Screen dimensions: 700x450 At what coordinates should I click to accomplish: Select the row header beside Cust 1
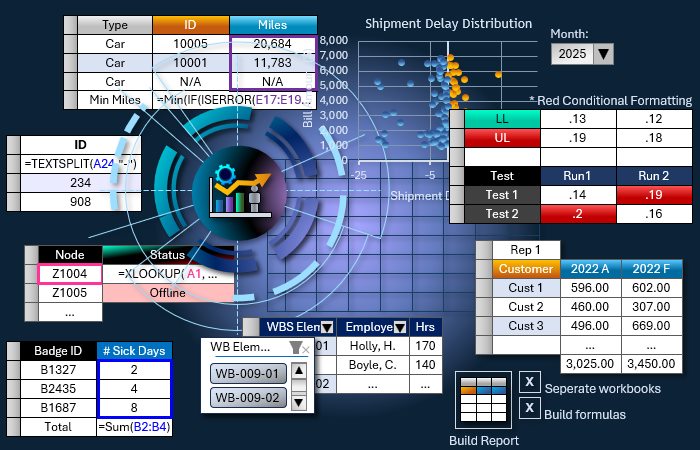482,288
